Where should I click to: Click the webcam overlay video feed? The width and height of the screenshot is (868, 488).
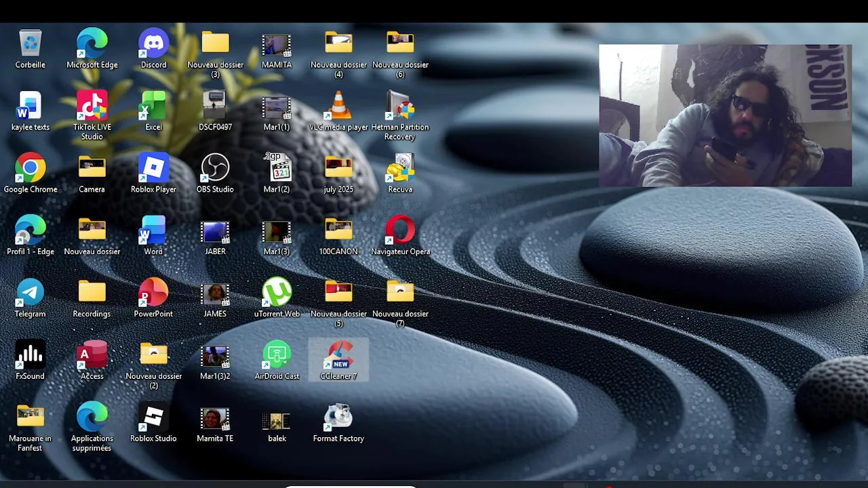(x=726, y=115)
